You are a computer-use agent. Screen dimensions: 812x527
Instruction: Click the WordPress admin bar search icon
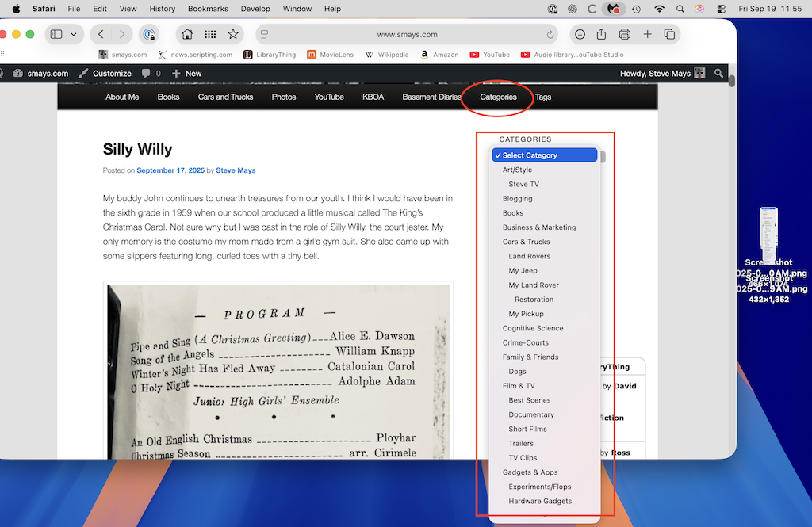tap(719, 73)
